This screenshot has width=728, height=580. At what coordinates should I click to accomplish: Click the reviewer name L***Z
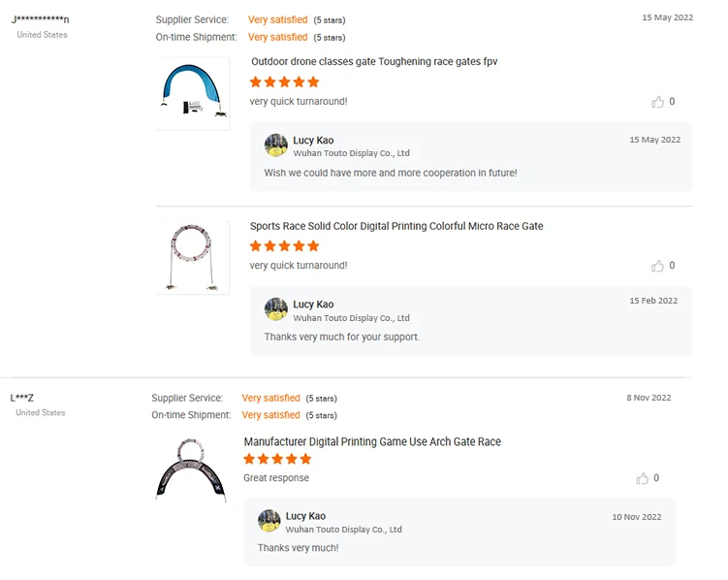(x=22, y=398)
